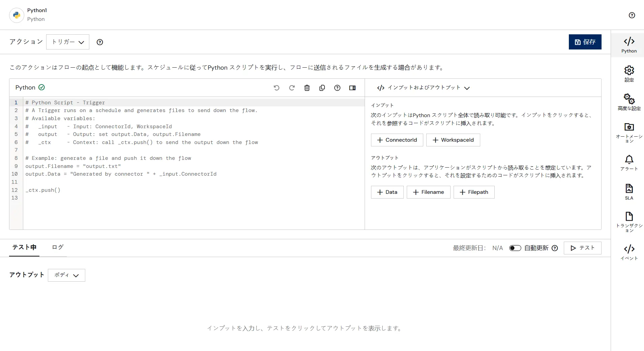
Task: Open the トリガー action dropdown
Action: coord(68,42)
